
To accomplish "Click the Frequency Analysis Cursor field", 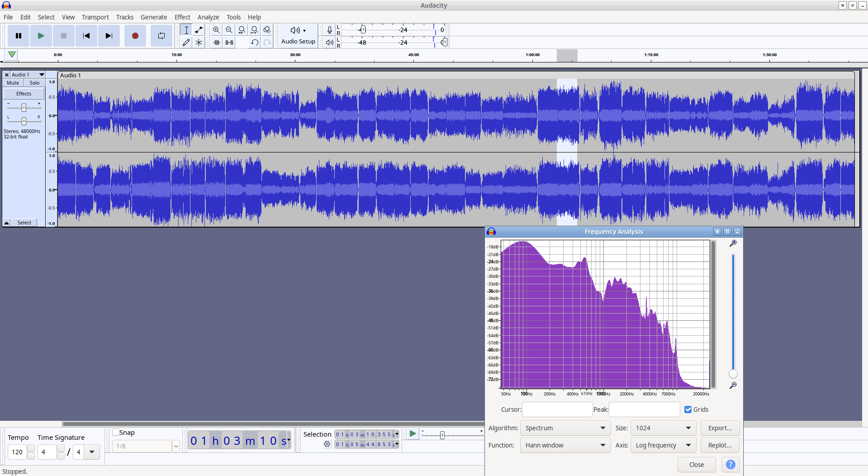I will click(x=557, y=409).
